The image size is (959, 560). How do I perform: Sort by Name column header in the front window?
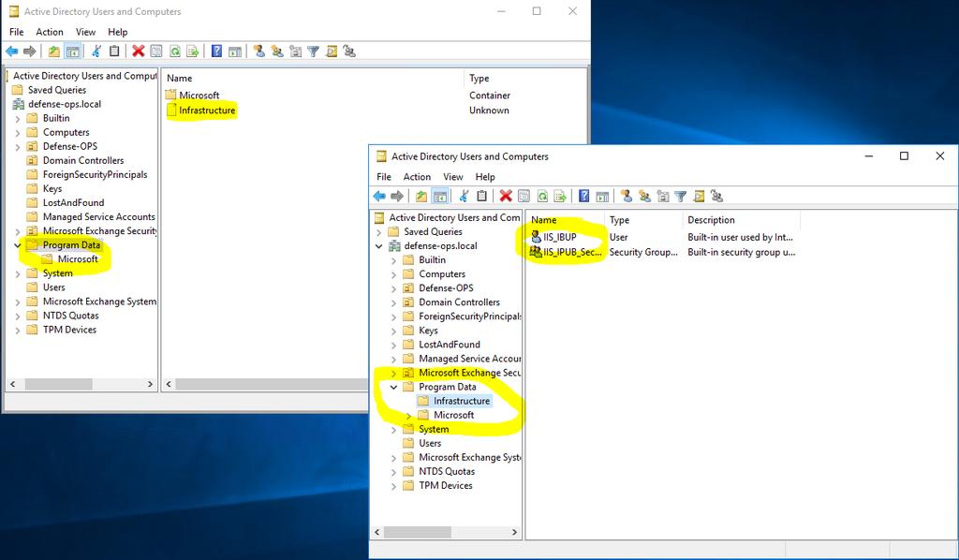coord(544,220)
